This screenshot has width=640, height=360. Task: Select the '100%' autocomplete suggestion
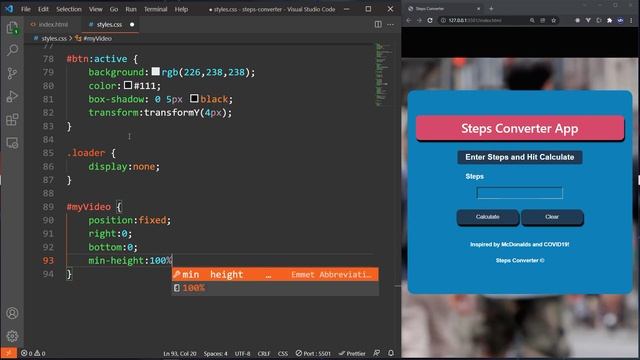275,288
